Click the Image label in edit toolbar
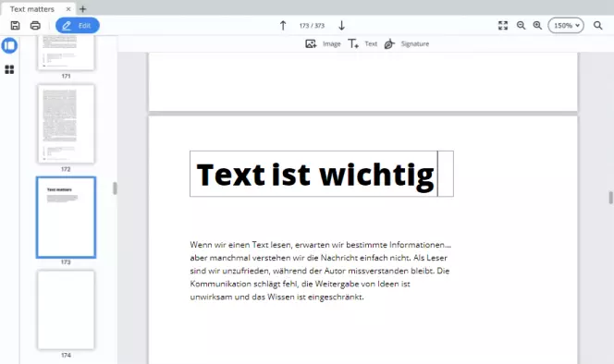Viewport: 614px width, 364px height. pos(332,43)
